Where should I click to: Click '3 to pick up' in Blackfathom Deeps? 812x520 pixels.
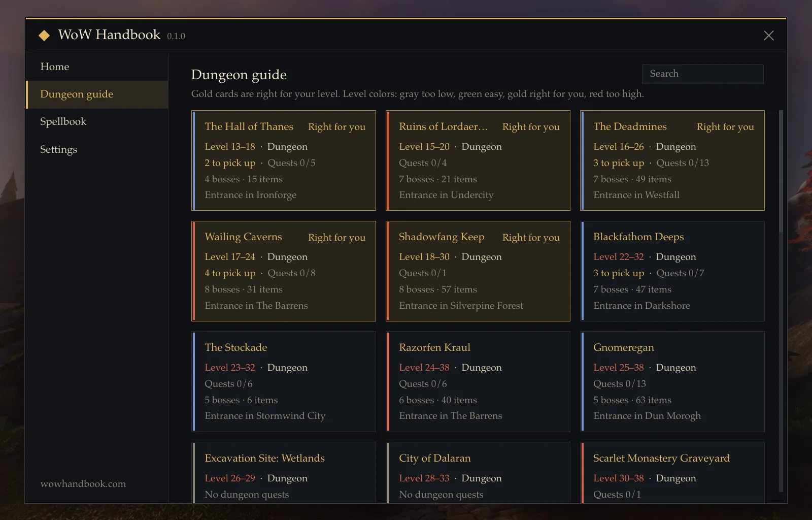click(x=619, y=273)
